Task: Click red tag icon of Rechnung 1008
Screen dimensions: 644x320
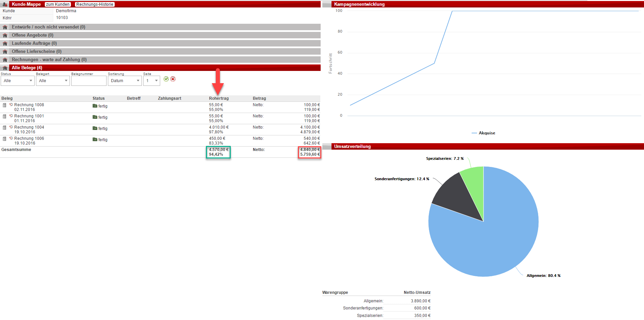Action: pos(11,105)
